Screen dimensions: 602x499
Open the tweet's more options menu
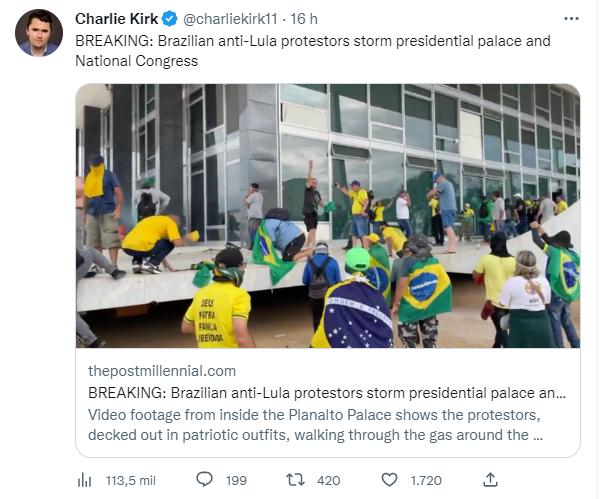click(x=571, y=19)
